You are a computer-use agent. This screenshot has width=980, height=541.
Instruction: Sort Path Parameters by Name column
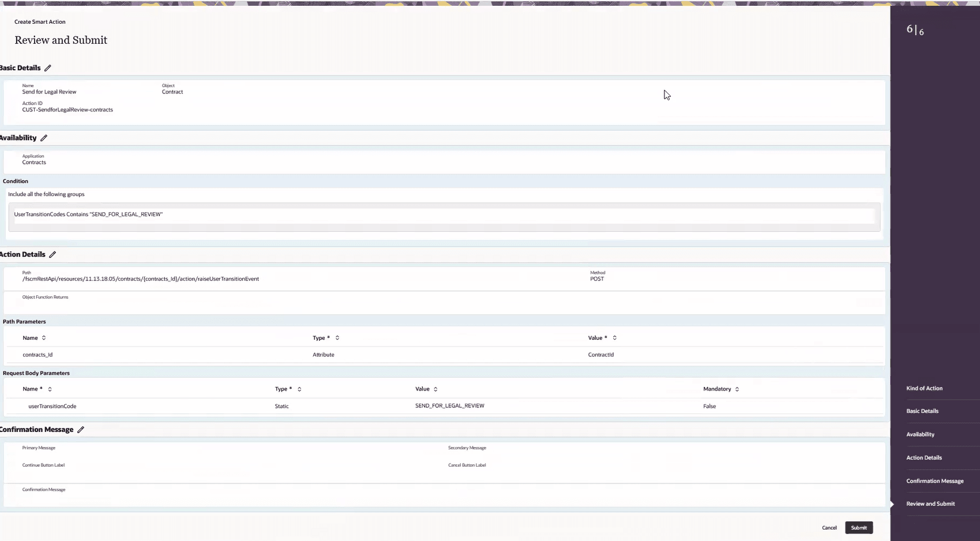click(x=44, y=338)
